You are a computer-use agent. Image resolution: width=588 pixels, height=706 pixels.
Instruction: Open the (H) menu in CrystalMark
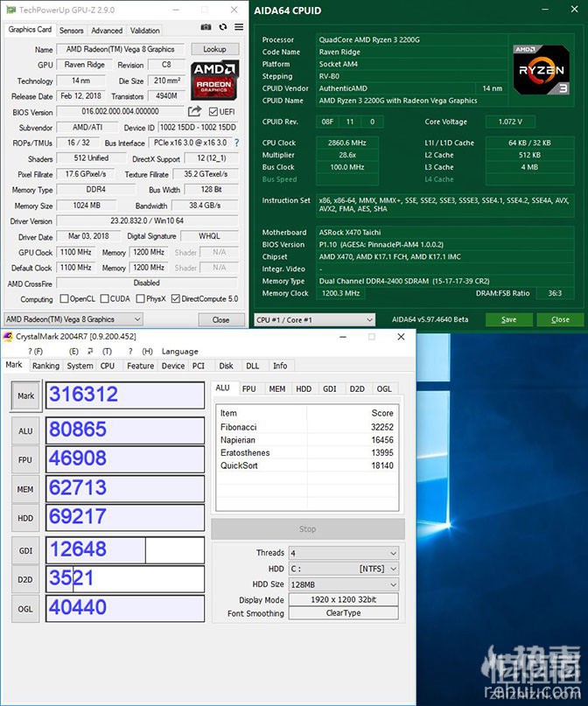pos(142,351)
